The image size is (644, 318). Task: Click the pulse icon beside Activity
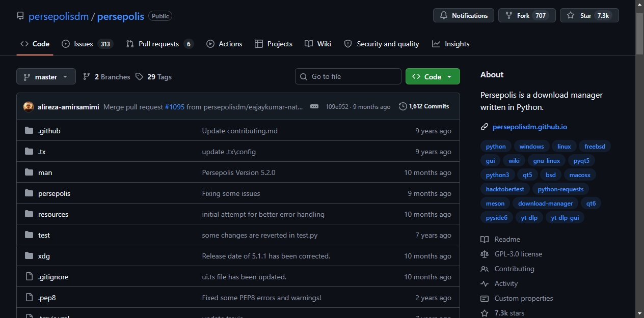pos(485,283)
